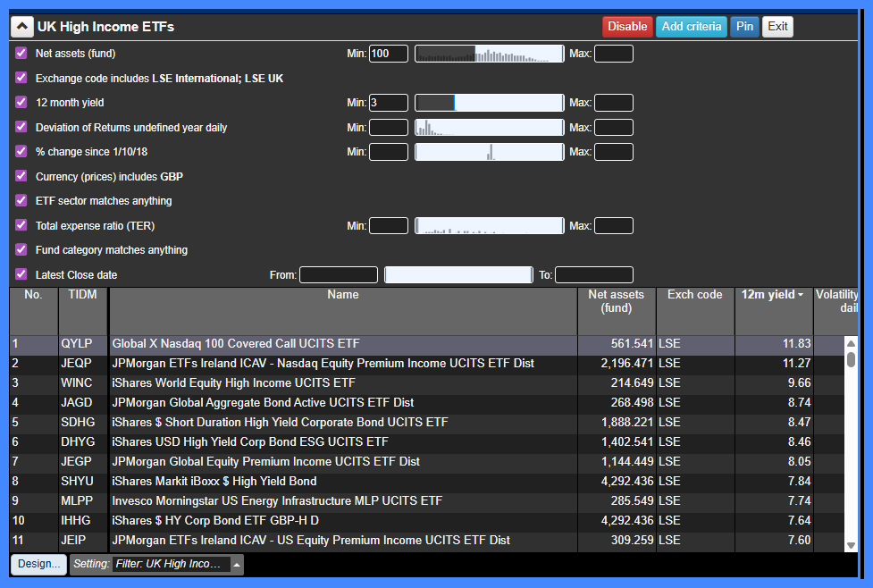Click the table scrollbar up arrow

pyautogui.click(x=851, y=343)
